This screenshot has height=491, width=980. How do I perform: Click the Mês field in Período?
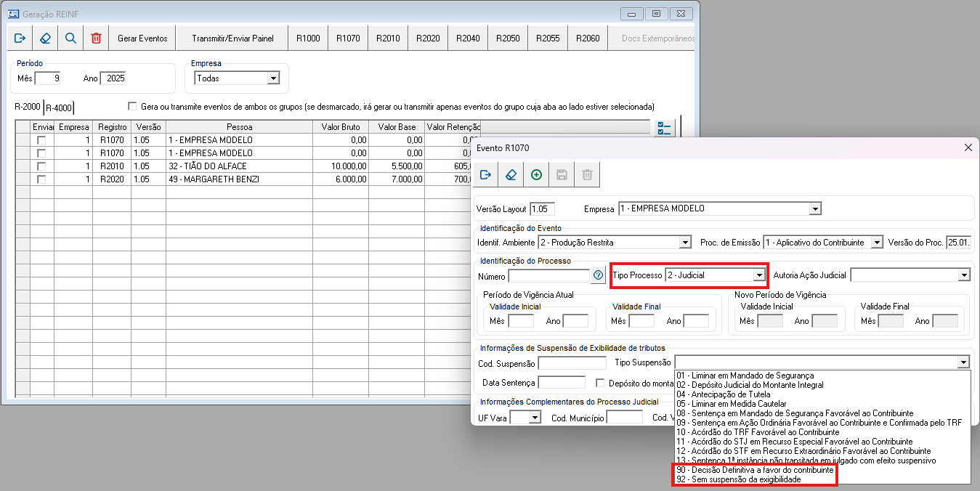[x=48, y=78]
